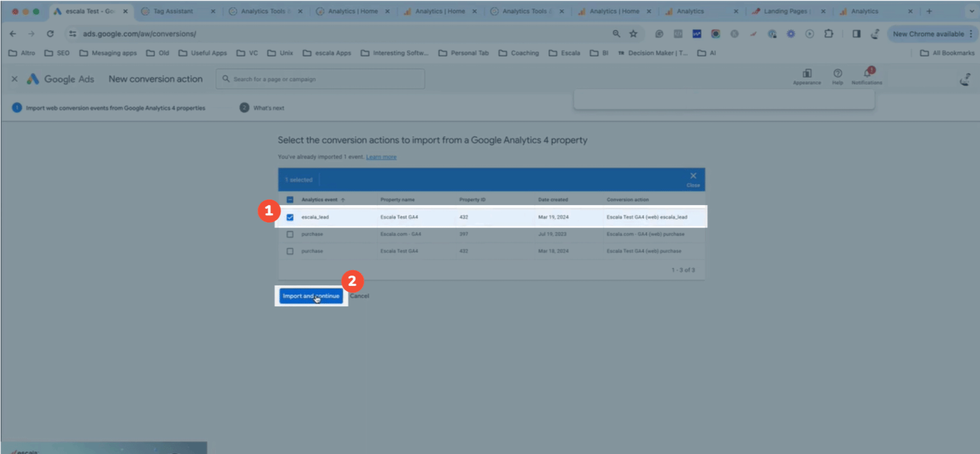Image resolution: width=980 pixels, height=454 pixels.
Task: Toggle the select-all header checkbox
Action: [x=290, y=199]
